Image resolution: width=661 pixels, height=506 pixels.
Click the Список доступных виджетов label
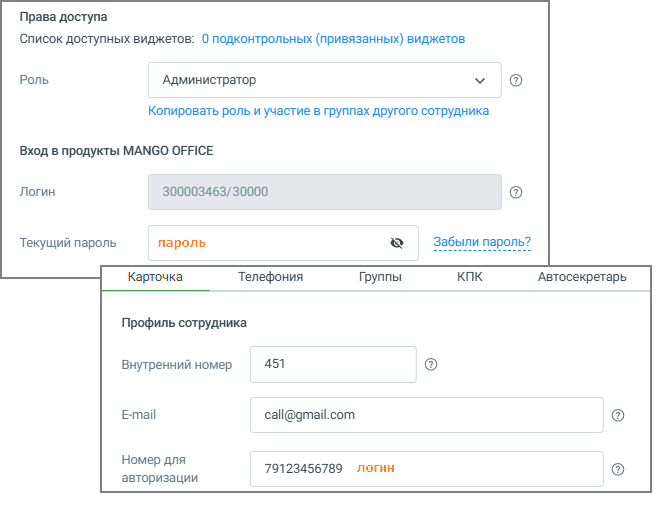click(107, 39)
